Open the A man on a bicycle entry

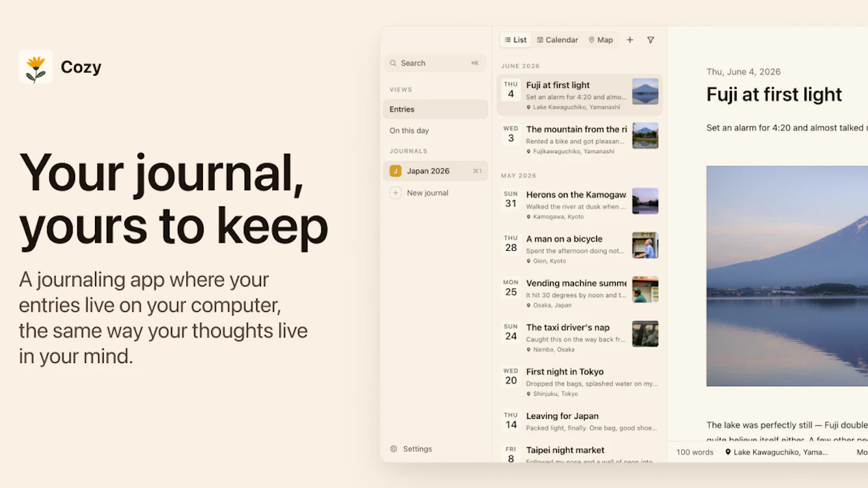[x=580, y=249]
